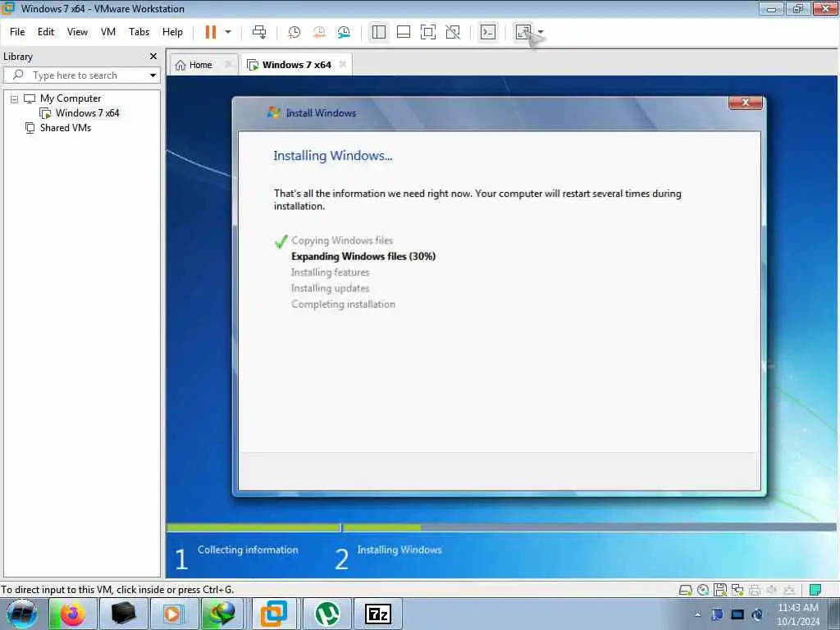840x630 pixels.
Task: Open 7-Zip from the taskbar
Action: pos(377,614)
